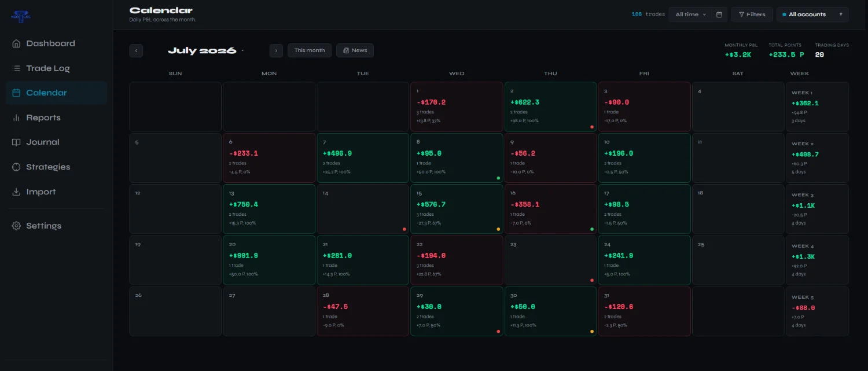Click the Week 2 +$498.7 total
Image resolution: width=868 pixels, height=371 pixels.
806,155
